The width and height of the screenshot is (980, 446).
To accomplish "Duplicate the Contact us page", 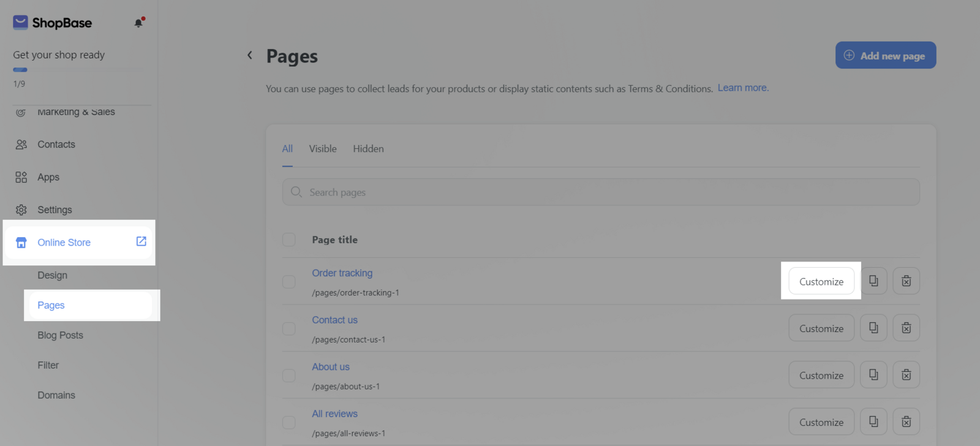I will (x=873, y=328).
